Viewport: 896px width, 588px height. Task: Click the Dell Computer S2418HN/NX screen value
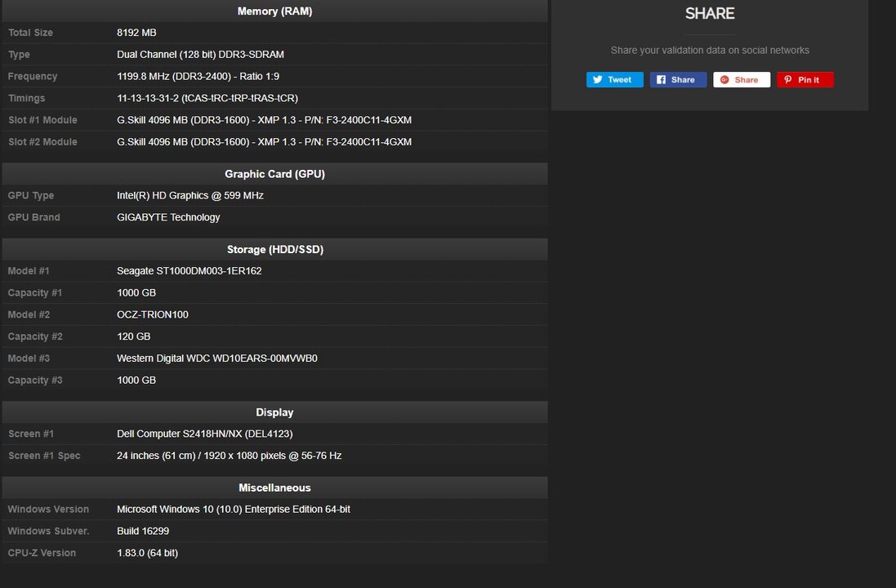pyautogui.click(x=204, y=434)
